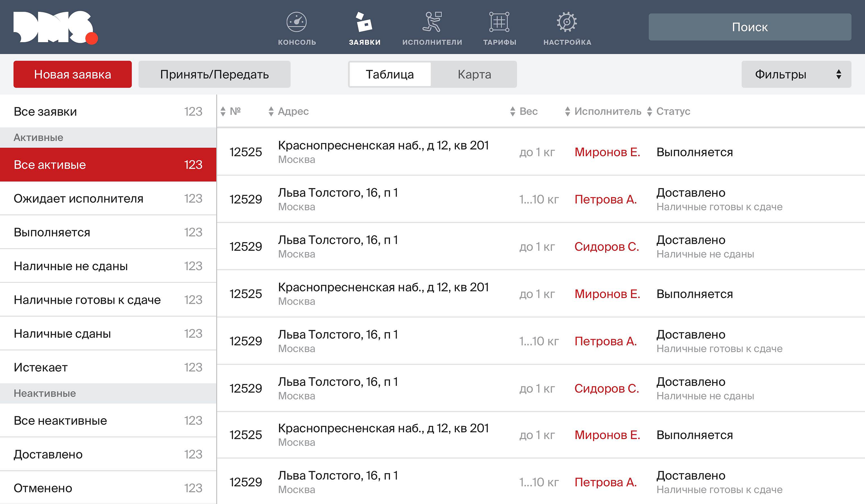Open first Миронов Е. executor link
The width and height of the screenshot is (865, 504).
[x=607, y=152]
